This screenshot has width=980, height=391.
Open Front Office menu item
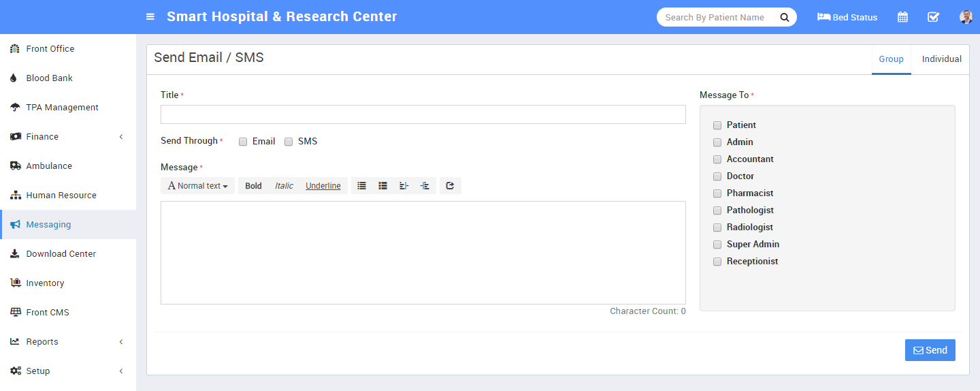tap(68, 49)
